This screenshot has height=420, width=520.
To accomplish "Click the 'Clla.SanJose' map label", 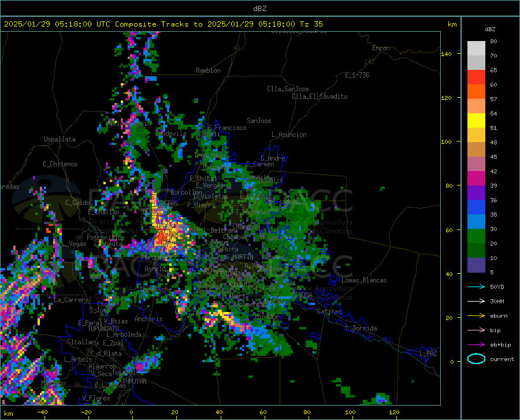I will pyautogui.click(x=288, y=89).
